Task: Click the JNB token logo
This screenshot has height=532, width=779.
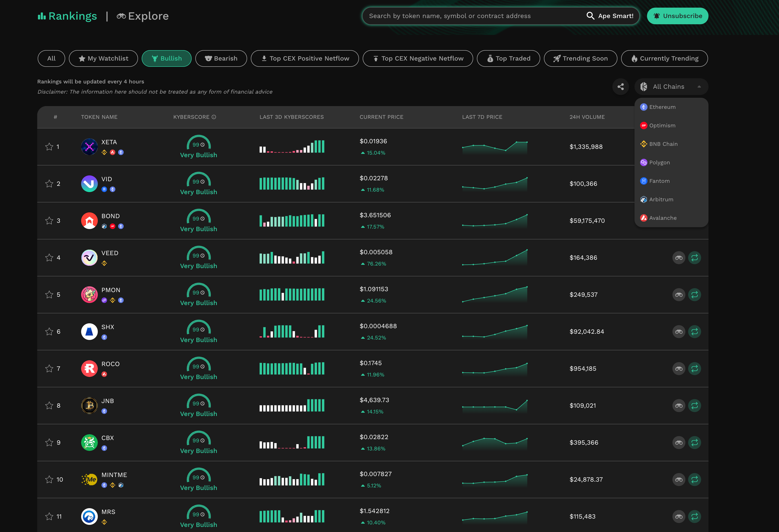Action: point(89,406)
